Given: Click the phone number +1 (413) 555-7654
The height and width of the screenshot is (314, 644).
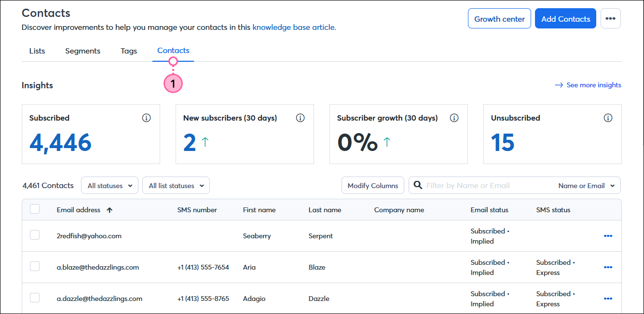Looking at the screenshot, I should pyautogui.click(x=203, y=267).
